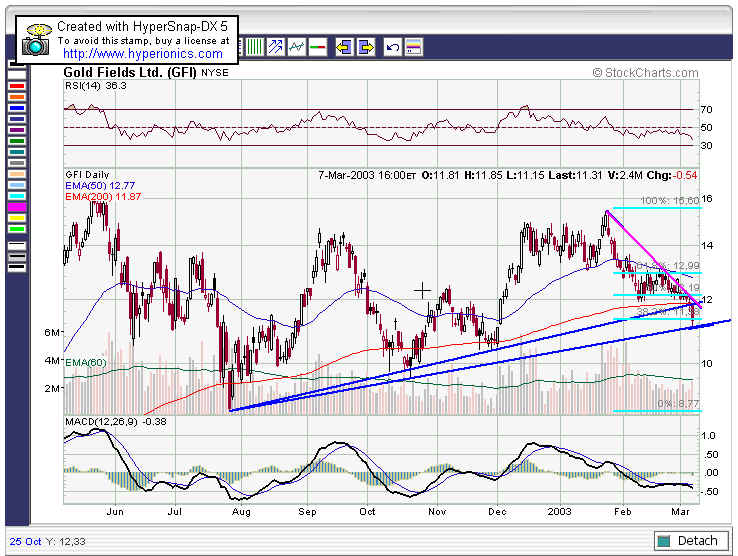Screen dimensions: 738x556
Task: Click the Chg: -0.54 value
Action: (x=672, y=175)
